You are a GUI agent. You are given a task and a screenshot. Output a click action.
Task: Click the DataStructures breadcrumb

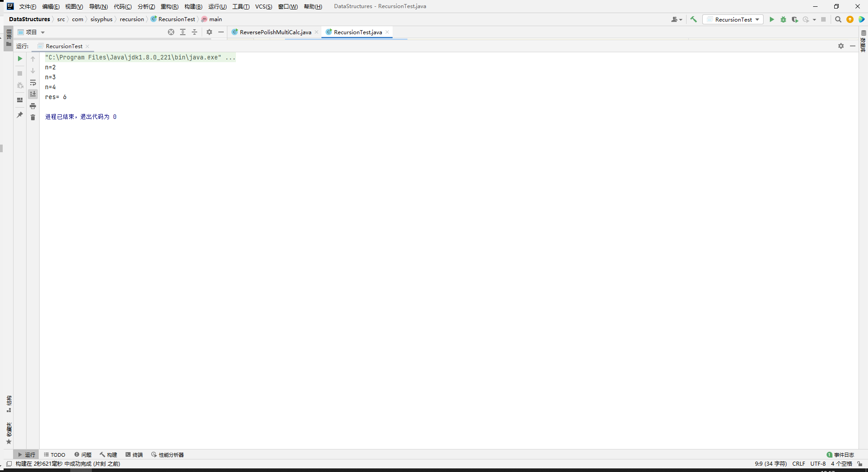(29, 19)
